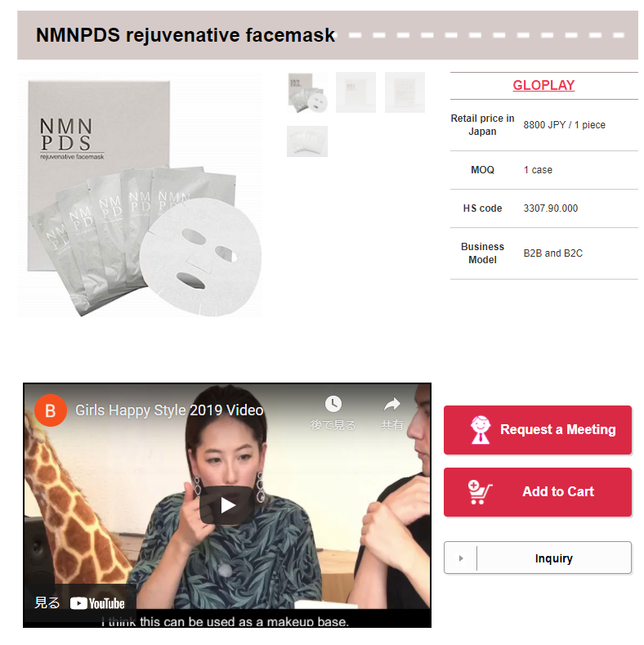The height and width of the screenshot is (645, 644).
Task: Open the GLOPLAY brand link
Action: click(543, 85)
